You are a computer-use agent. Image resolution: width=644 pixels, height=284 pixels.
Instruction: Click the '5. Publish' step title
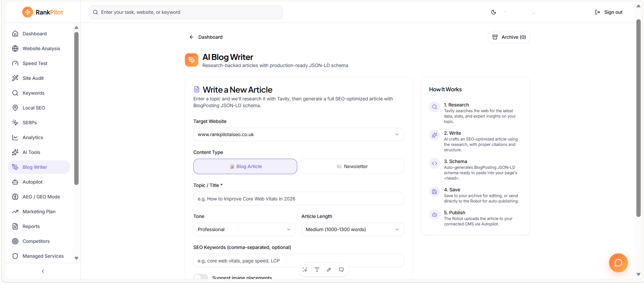(x=454, y=213)
